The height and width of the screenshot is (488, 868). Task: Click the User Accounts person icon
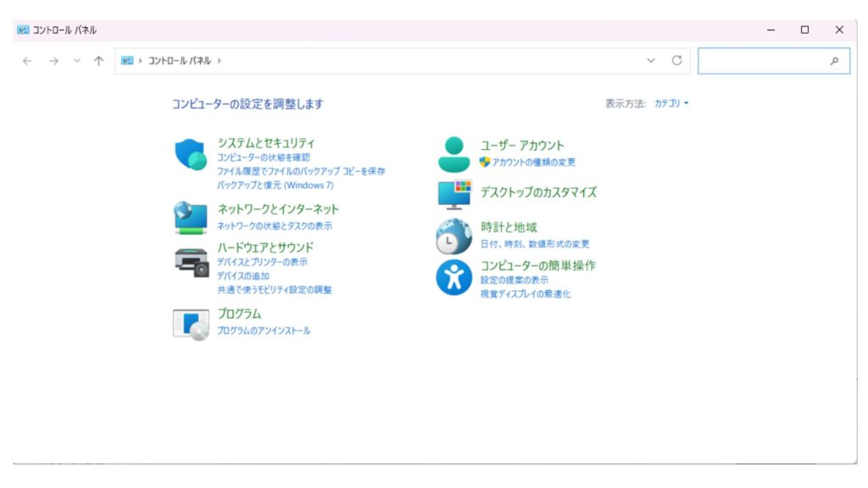(x=454, y=154)
